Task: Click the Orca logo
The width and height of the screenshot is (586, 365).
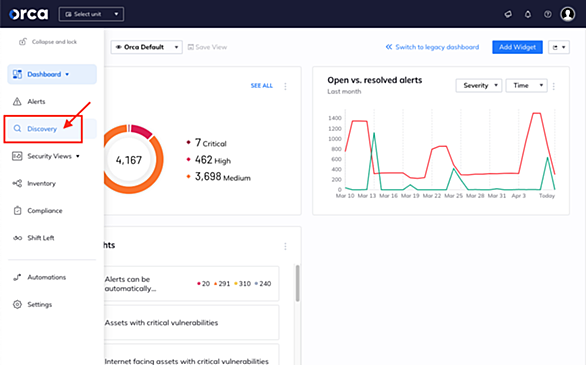Action: point(29,14)
